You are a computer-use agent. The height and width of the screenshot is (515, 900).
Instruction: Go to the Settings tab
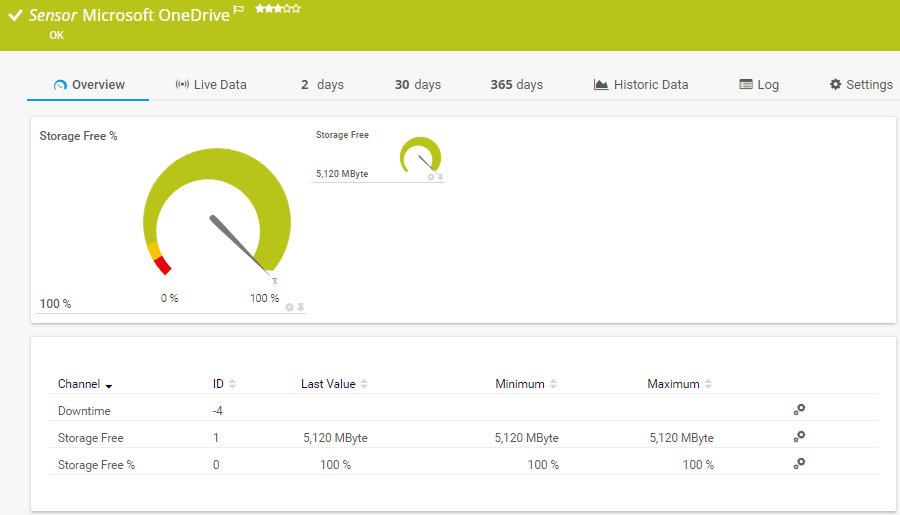pos(861,85)
